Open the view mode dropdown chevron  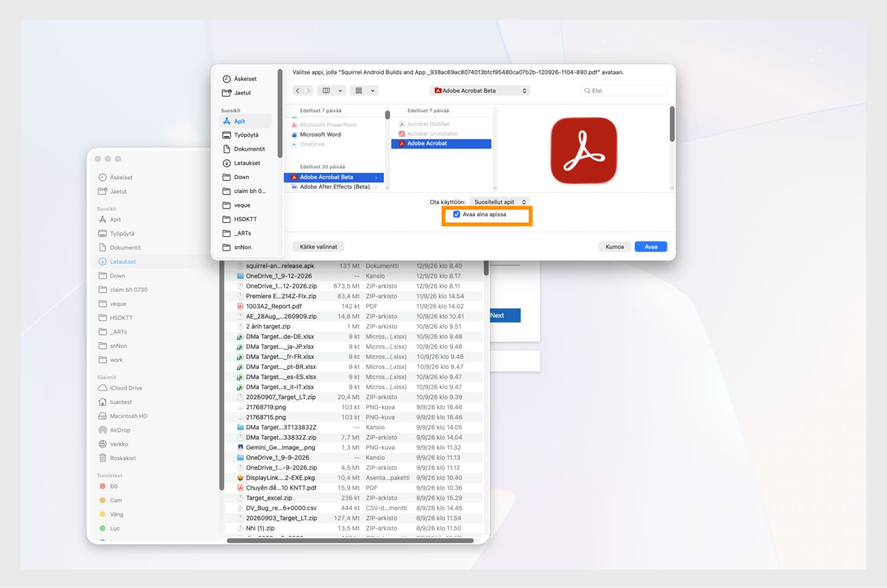point(340,91)
